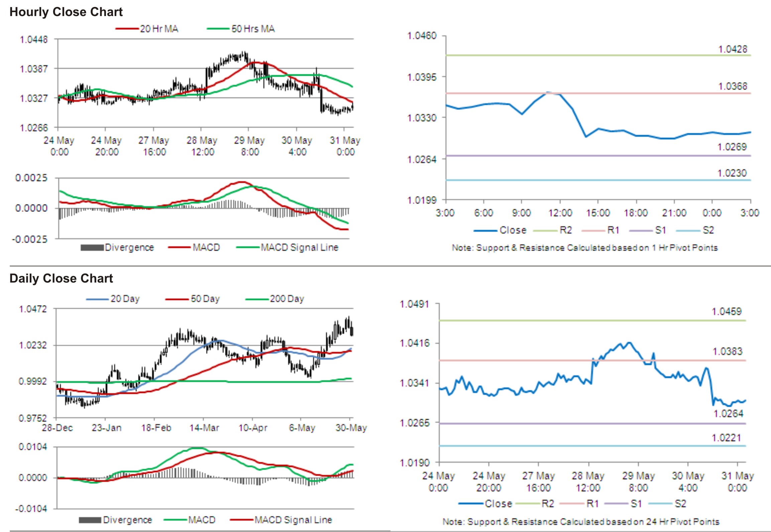Click the 1.0232 daily price axis label
The image size is (771, 532).
[33, 345]
